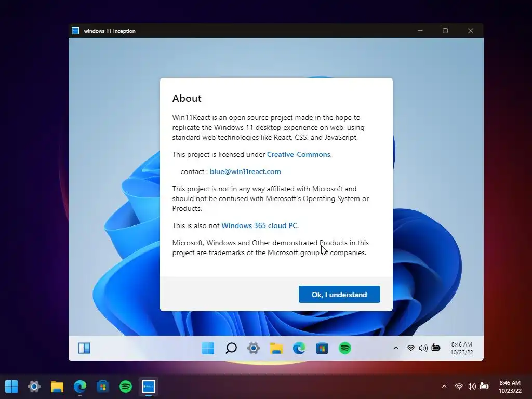Image resolution: width=532 pixels, height=399 pixels.
Task: Click the About heading in the dialog
Action: 187,98
